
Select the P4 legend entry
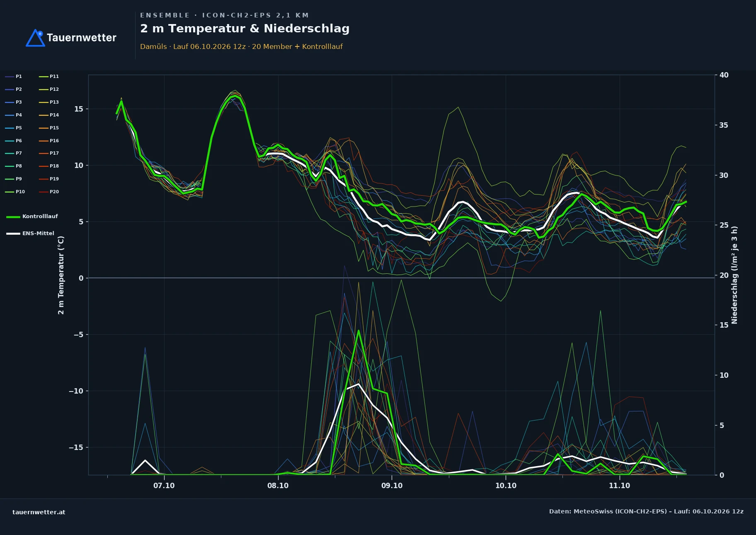pyautogui.click(x=14, y=115)
